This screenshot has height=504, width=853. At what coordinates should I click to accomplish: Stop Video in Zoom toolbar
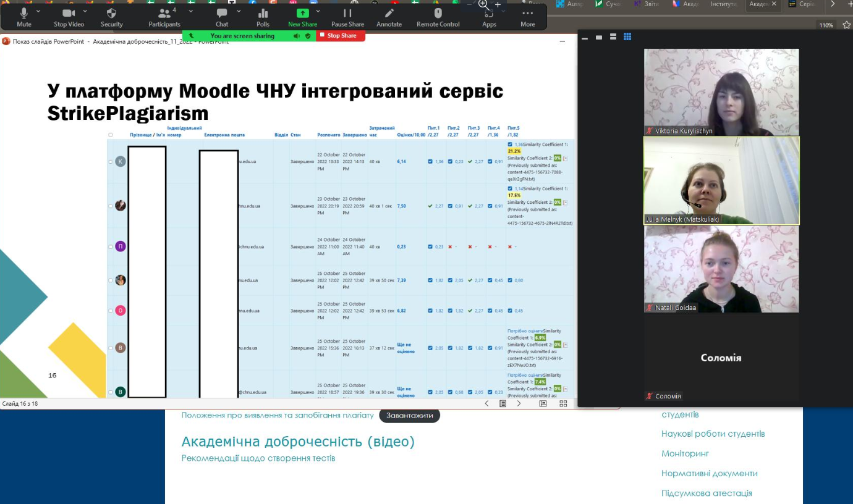(69, 17)
